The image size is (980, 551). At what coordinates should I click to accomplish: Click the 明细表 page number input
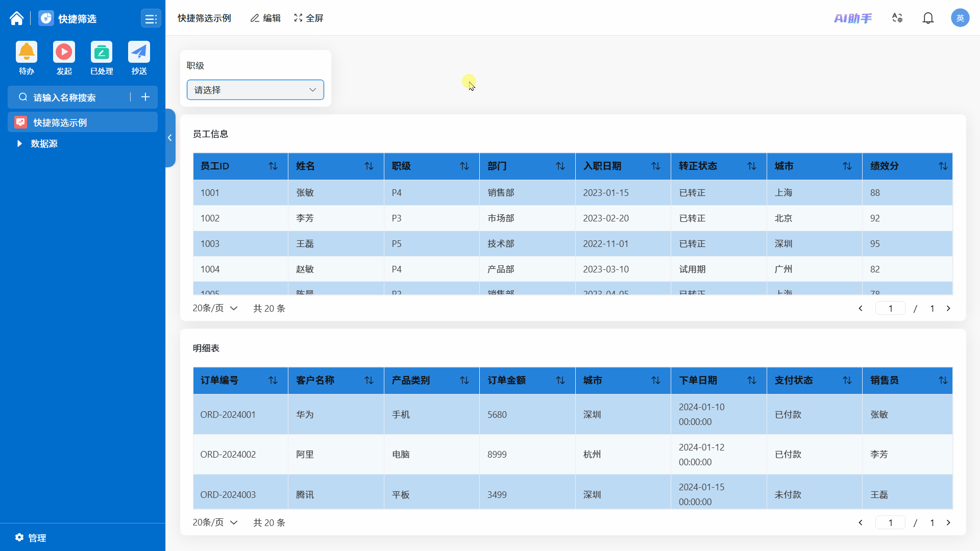coord(890,522)
